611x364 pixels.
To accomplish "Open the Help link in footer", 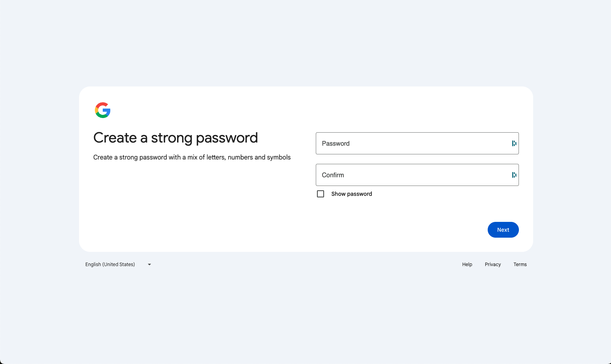I will pyautogui.click(x=467, y=265).
